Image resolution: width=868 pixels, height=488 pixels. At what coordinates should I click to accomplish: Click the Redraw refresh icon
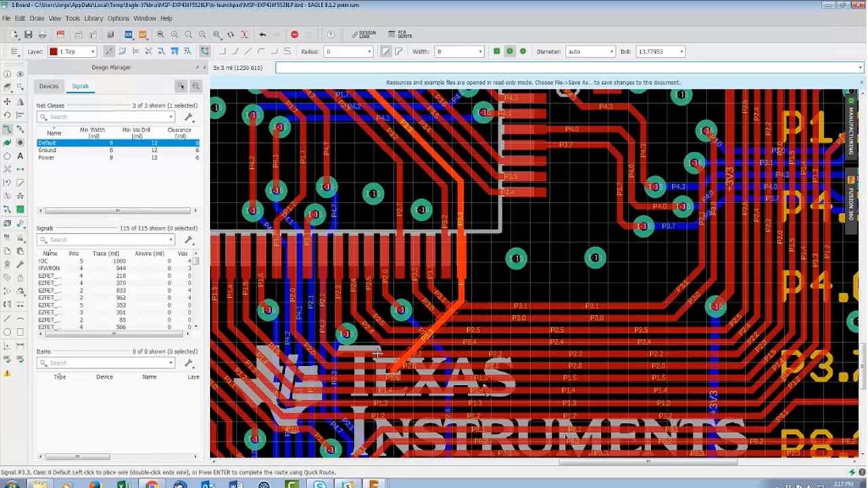(231, 35)
